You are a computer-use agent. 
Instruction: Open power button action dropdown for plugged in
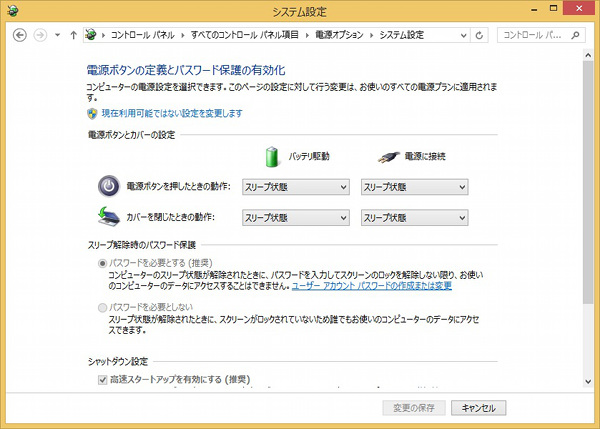pyautogui.click(x=414, y=187)
